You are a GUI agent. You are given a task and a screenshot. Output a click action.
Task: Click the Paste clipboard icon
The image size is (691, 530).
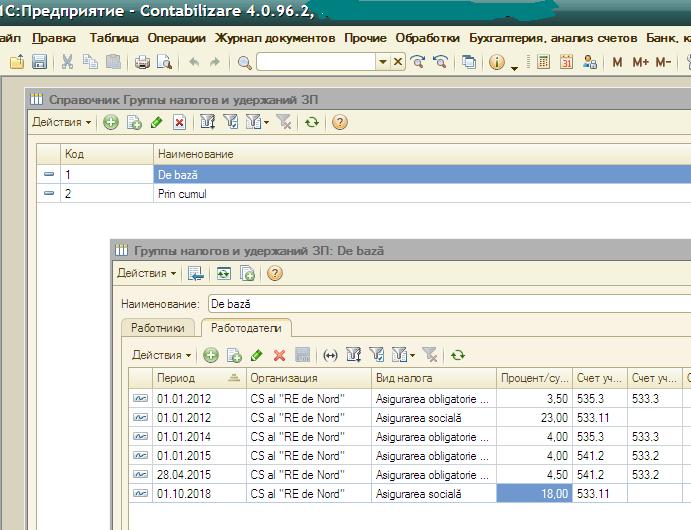(113, 62)
